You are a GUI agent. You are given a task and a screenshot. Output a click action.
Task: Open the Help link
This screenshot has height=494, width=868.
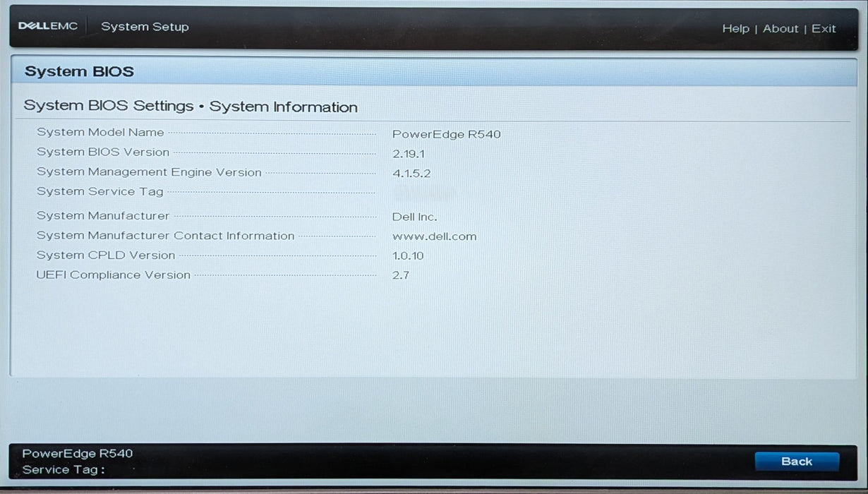tap(735, 29)
